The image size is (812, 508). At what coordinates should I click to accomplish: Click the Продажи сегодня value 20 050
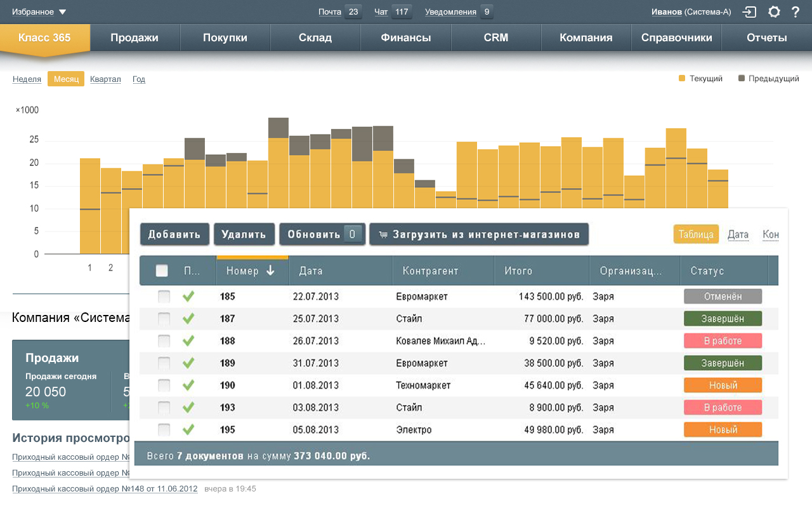click(46, 392)
